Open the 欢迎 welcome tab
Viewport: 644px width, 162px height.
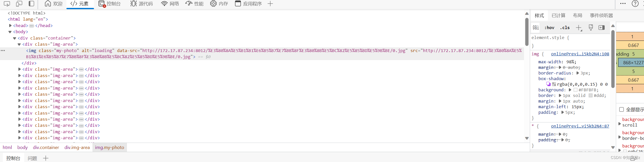coord(53,4)
